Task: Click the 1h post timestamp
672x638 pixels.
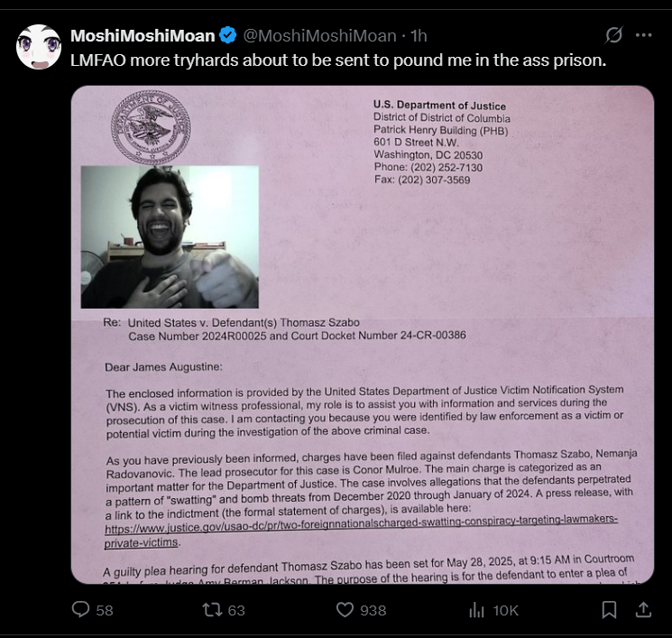Action: pos(419,35)
